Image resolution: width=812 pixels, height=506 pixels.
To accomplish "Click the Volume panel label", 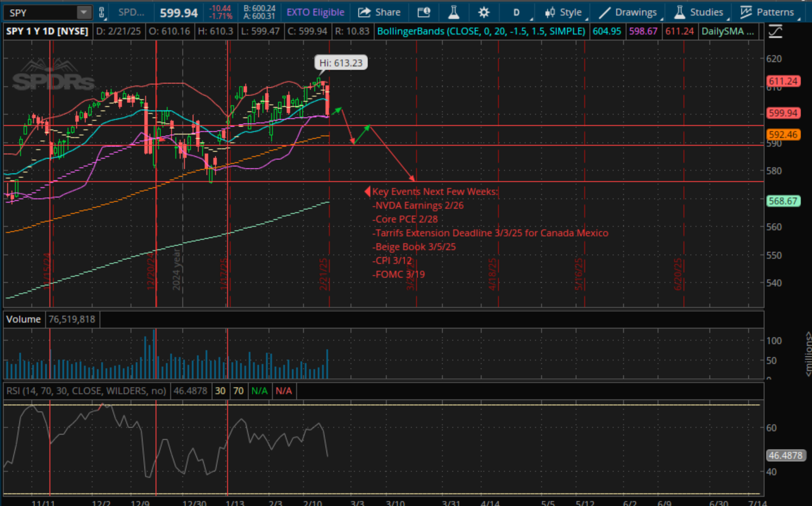I will point(23,319).
